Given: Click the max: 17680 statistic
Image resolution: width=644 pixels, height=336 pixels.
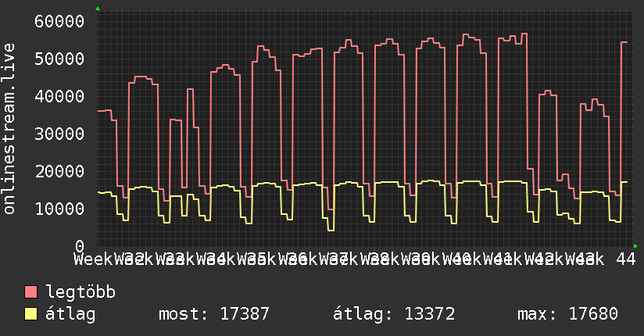Looking at the screenshot, I should click(x=567, y=314).
